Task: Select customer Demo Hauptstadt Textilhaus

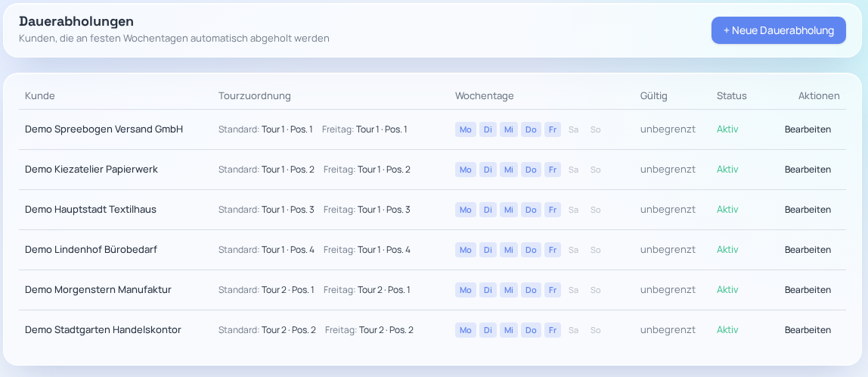Action: tap(91, 210)
